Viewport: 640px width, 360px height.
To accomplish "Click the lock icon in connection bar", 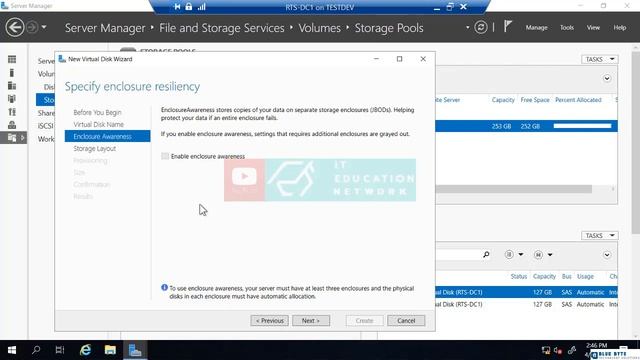I will 189,7.
